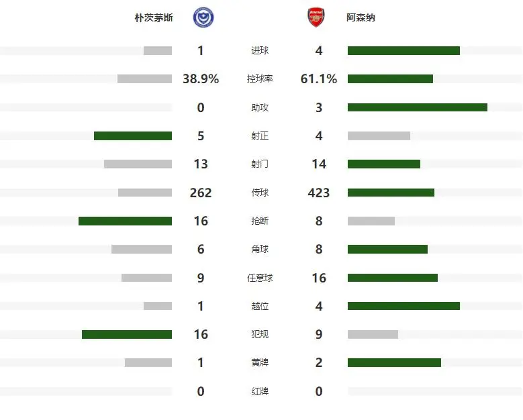Select the 阿森纳 team name
The width and height of the screenshot is (523, 420).
coord(361,18)
